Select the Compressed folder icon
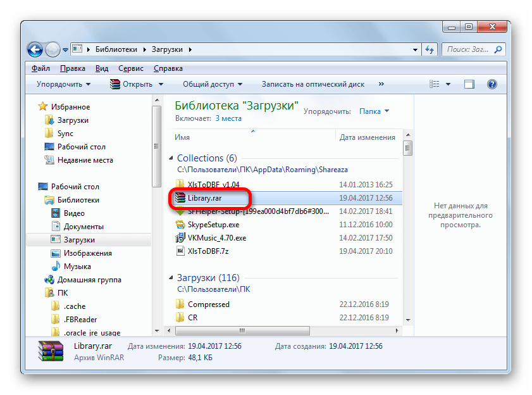The height and width of the screenshot is (395, 532). point(180,304)
